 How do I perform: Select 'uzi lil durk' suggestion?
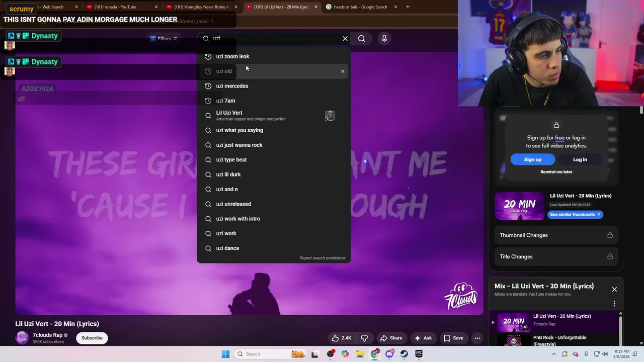pos(274,174)
